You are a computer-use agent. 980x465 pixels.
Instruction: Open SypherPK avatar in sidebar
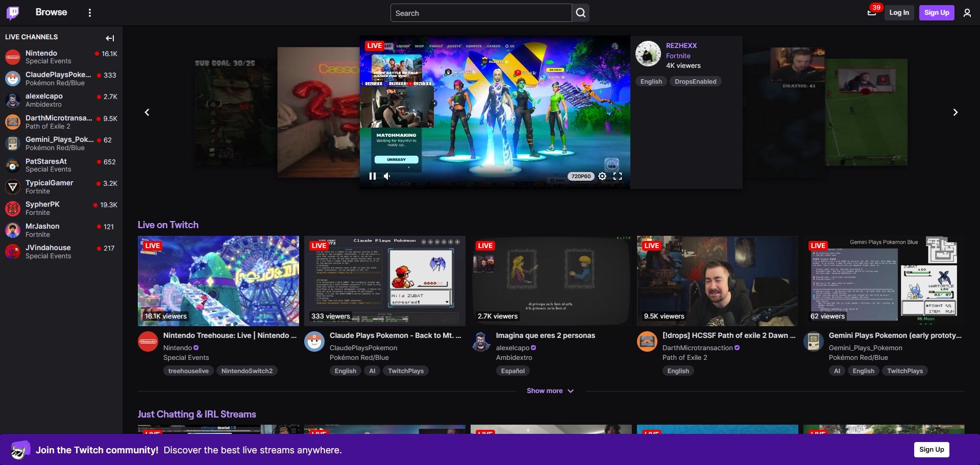13,208
